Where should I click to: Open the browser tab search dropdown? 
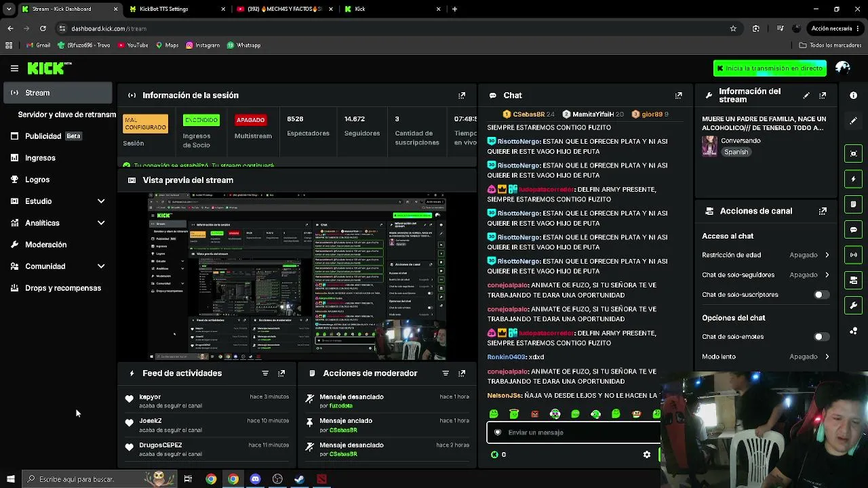(9, 9)
